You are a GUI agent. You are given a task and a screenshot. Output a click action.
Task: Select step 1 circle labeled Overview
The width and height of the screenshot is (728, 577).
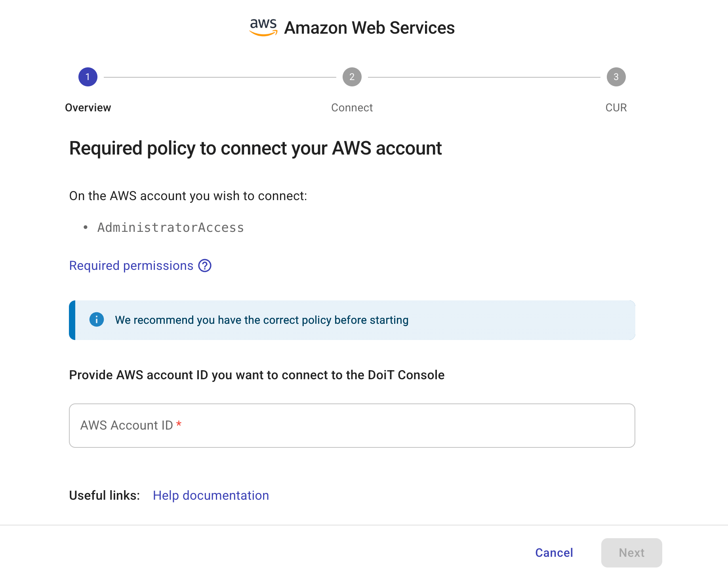(88, 77)
